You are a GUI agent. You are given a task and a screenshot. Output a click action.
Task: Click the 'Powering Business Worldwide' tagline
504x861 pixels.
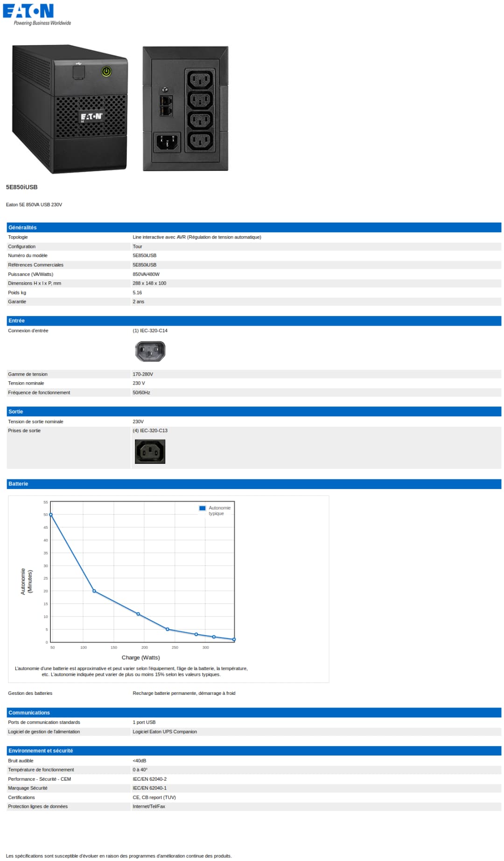(x=42, y=23)
